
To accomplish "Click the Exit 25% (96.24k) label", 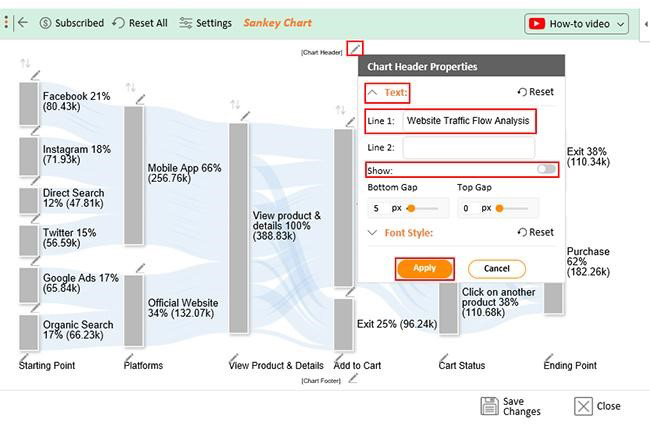I will tap(397, 324).
